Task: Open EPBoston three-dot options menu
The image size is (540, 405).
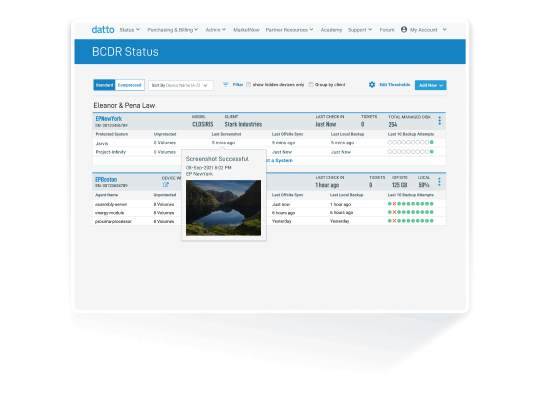Action: (439, 182)
